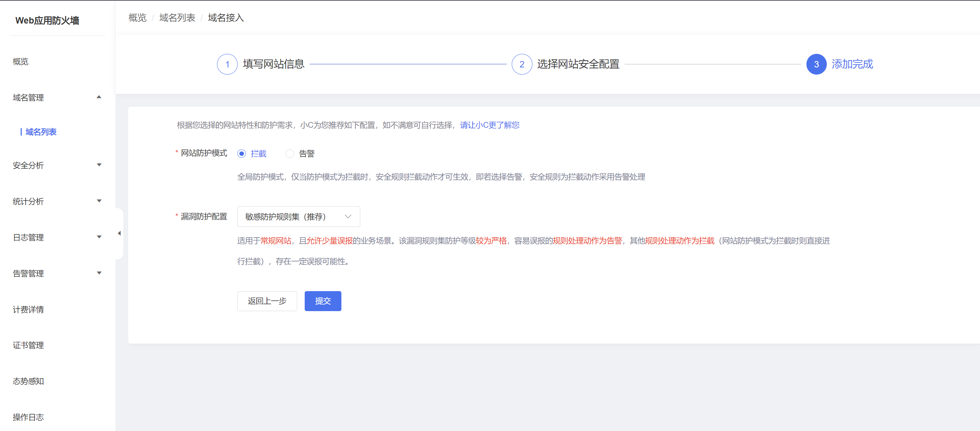
Task: Open 计费详情 in the sidebar
Action: 28,309
